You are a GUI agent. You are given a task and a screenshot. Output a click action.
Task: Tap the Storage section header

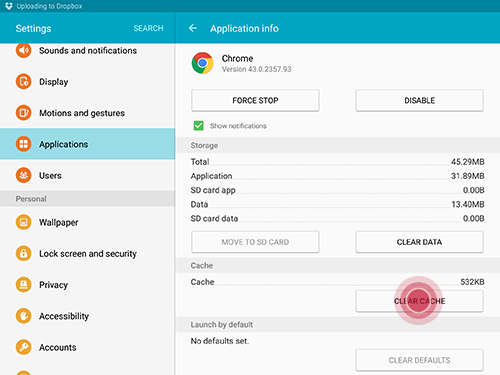pos(337,145)
